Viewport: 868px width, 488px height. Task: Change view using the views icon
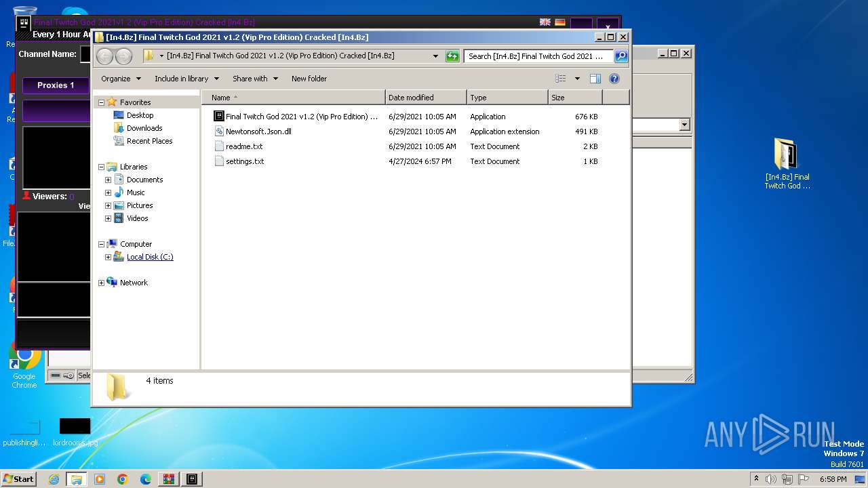[561, 79]
